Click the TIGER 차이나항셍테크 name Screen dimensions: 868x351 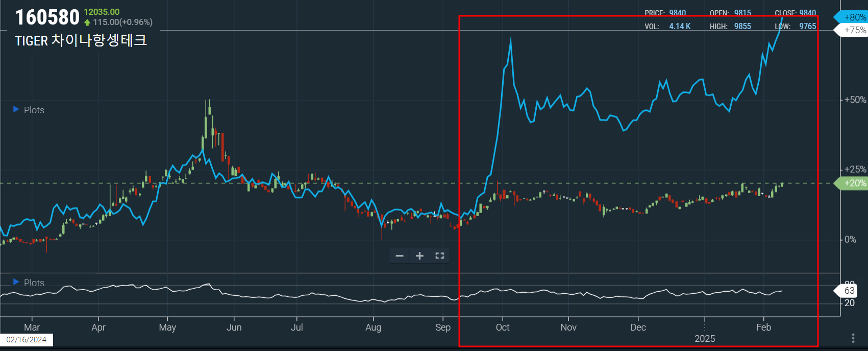pyautogui.click(x=81, y=40)
